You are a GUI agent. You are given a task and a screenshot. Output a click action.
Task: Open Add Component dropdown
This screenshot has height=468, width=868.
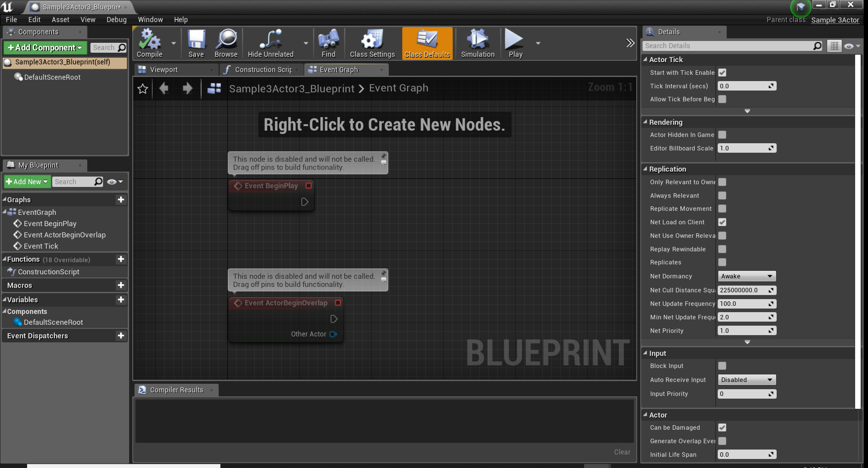point(45,48)
